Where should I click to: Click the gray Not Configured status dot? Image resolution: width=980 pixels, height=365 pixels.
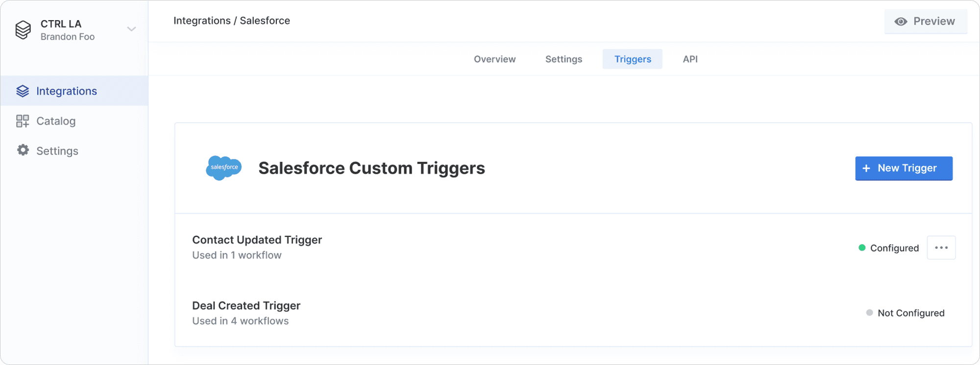pyautogui.click(x=869, y=313)
